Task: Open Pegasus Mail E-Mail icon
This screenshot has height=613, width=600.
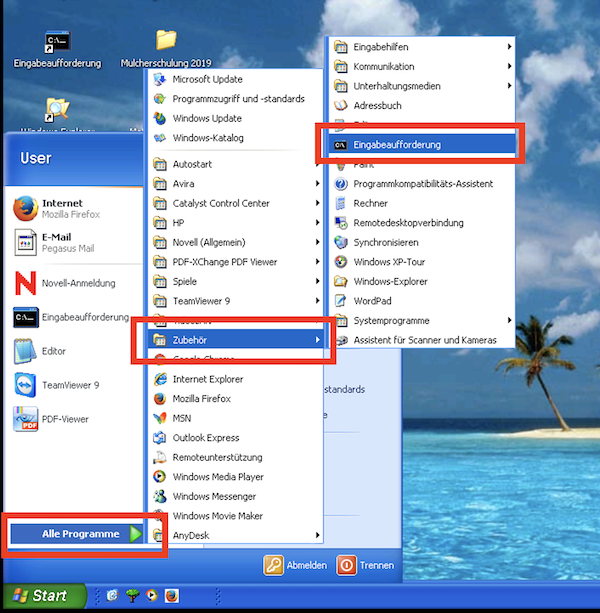Action: (x=25, y=243)
